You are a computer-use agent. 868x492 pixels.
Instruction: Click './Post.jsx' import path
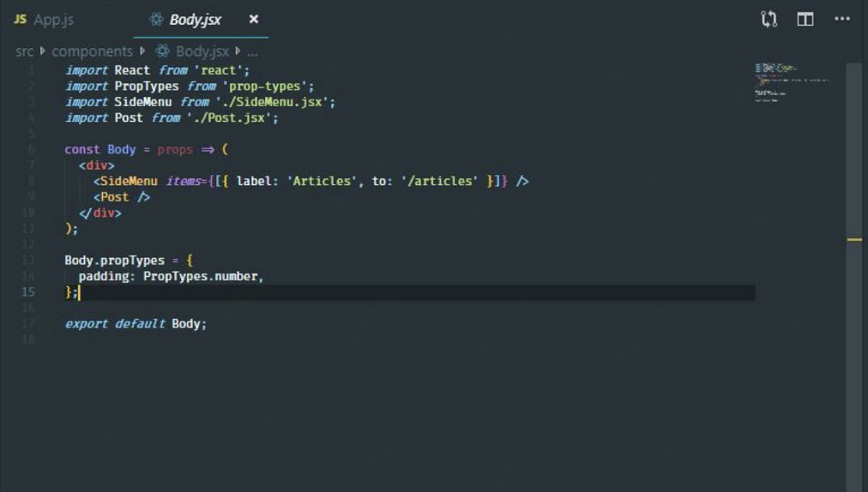(x=229, y=118)
